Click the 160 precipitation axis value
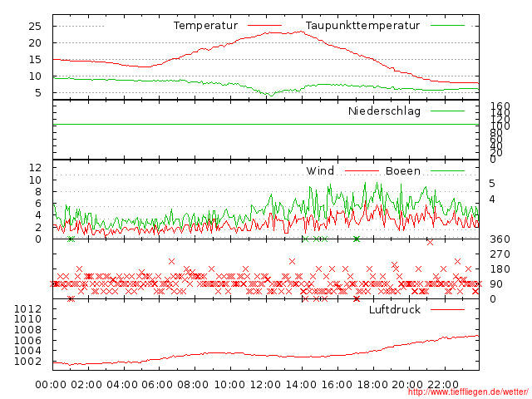Screen dimensions: 532x399 (x=500, y=106)
